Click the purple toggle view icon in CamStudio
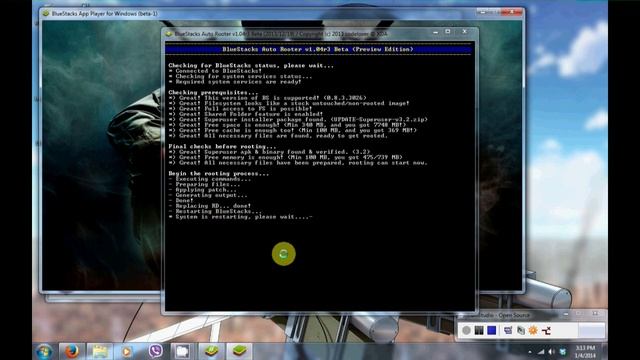 (x=508, y=330)
